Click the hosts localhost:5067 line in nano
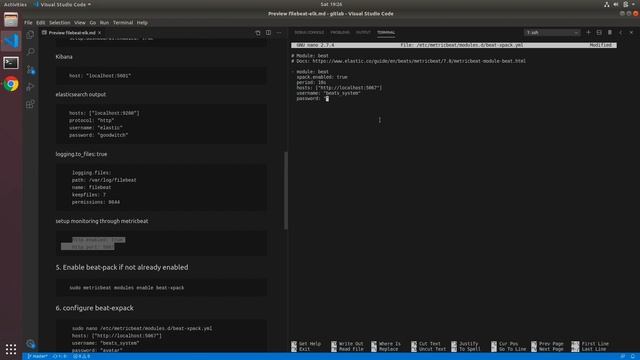640x360 pixels. (x=339, y=88)
